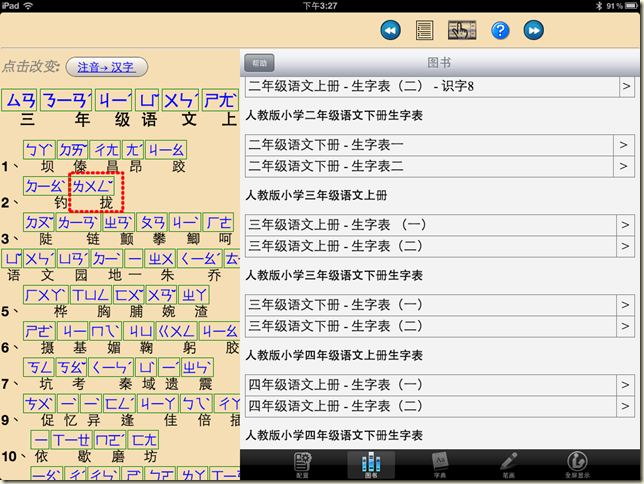644x484 pixels.
Task: Tap the ㄅㄚˋ zhuyin box for 坝
Action: click(x=39, y=150)
